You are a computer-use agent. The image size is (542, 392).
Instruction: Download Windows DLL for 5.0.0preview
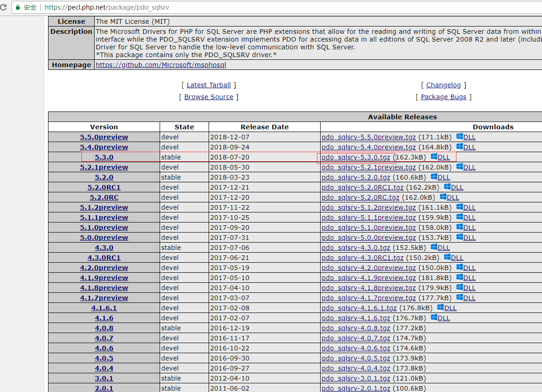(466, 237)
